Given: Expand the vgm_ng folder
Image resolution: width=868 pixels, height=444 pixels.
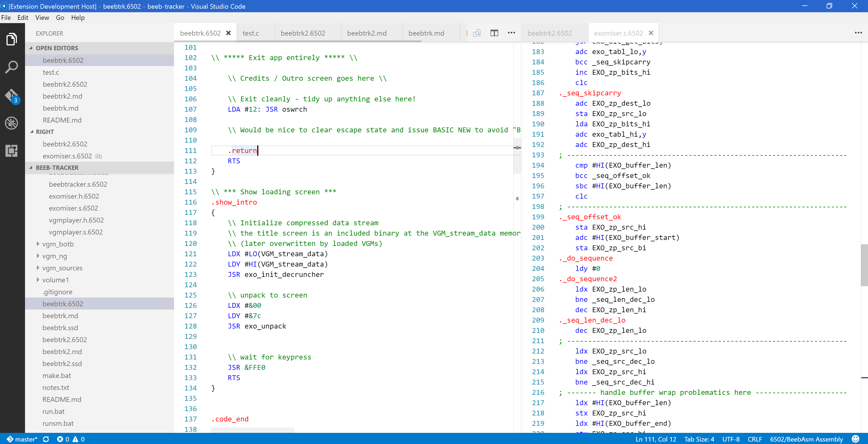Looking at the screenshot, I should 100,256.
